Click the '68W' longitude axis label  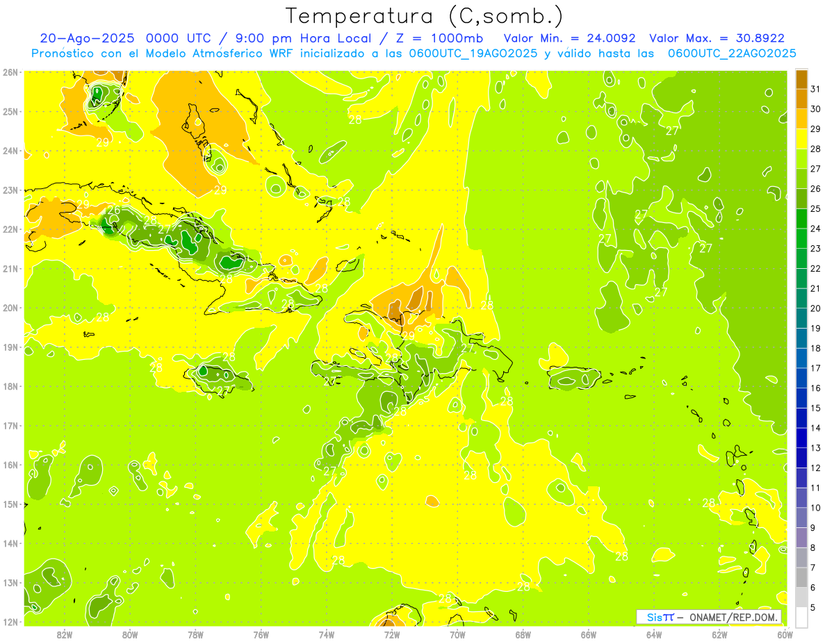(523, 634)
